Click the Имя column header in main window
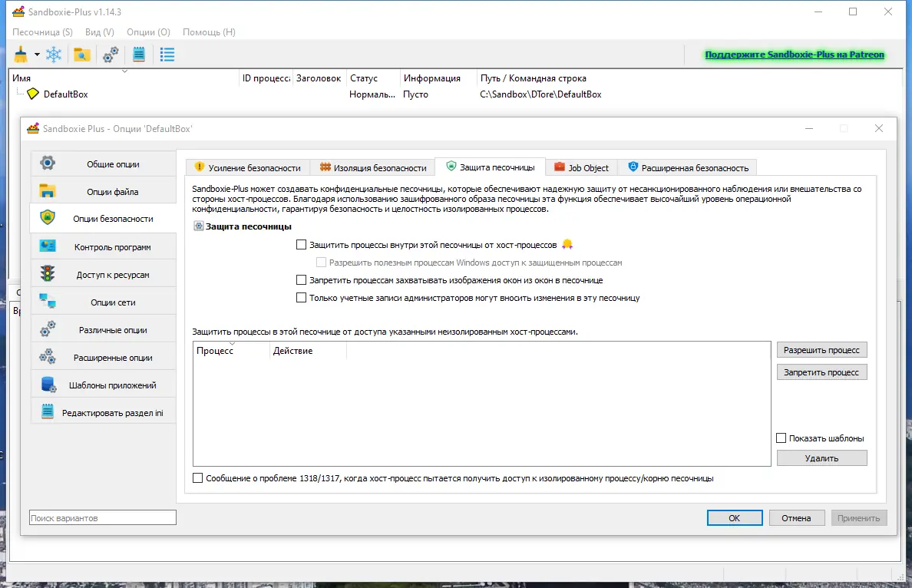 pyautogui.click(x=124, y=78)
